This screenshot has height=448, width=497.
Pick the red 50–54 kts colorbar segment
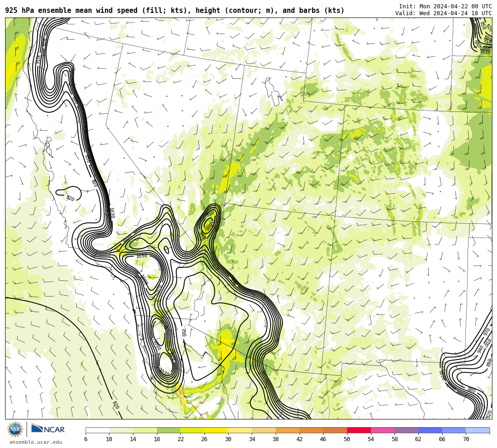point(359,430)
